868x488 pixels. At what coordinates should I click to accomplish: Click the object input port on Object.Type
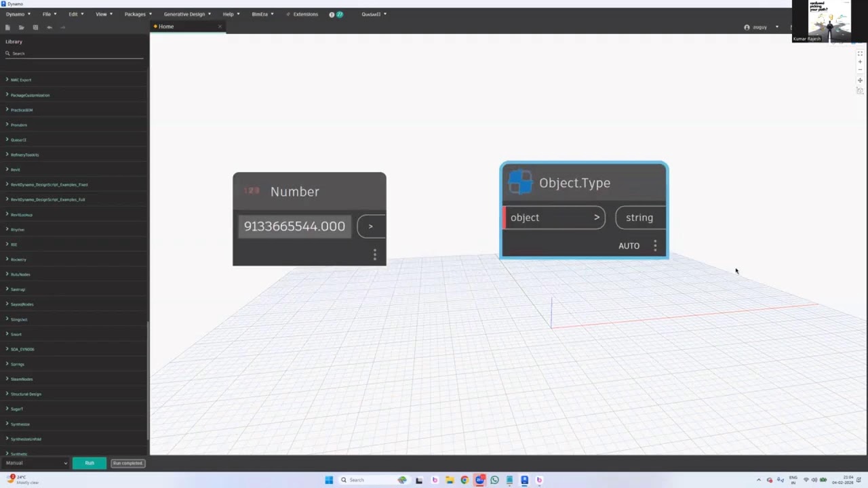[553, 218]
